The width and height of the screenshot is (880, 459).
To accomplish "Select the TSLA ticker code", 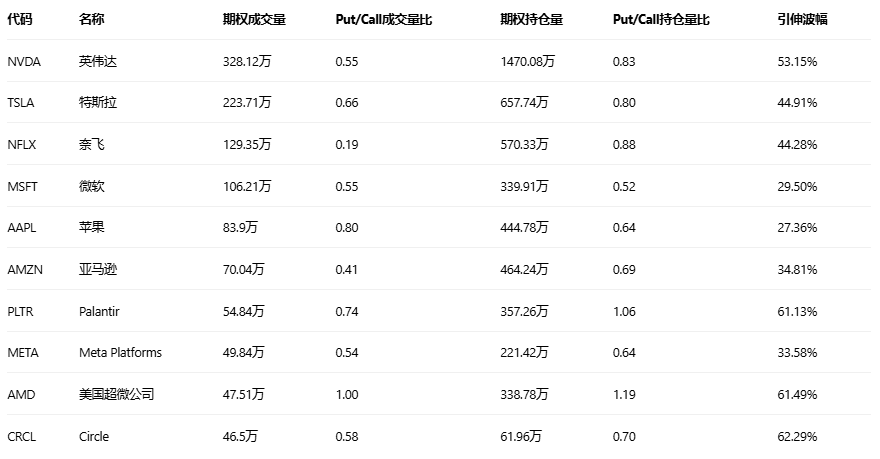I will click(x=21, y=103).
